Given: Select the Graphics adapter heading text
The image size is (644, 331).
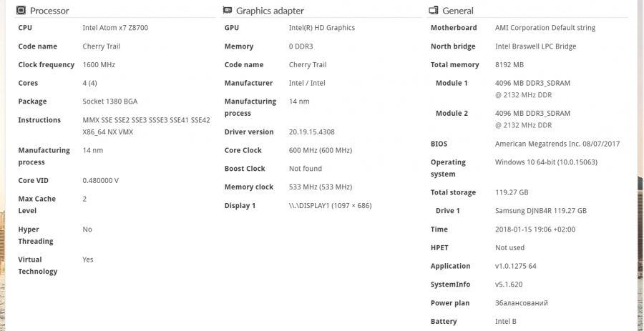Looking at the screenshot, I should 270,11.
